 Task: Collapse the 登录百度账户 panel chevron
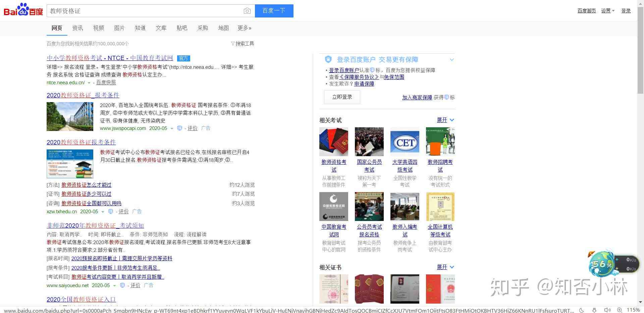tap(451, 60)
